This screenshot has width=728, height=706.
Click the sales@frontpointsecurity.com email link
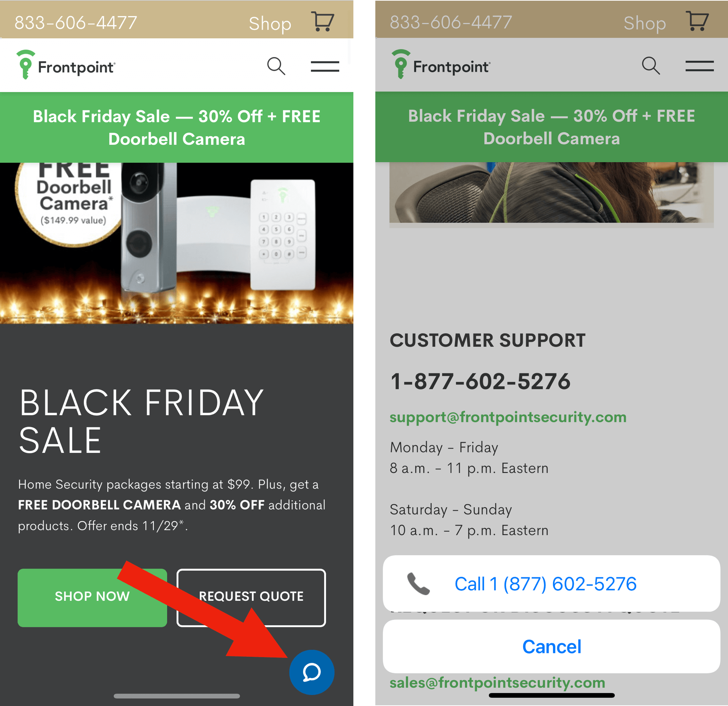pyautogui.click(x=497, y=683)
